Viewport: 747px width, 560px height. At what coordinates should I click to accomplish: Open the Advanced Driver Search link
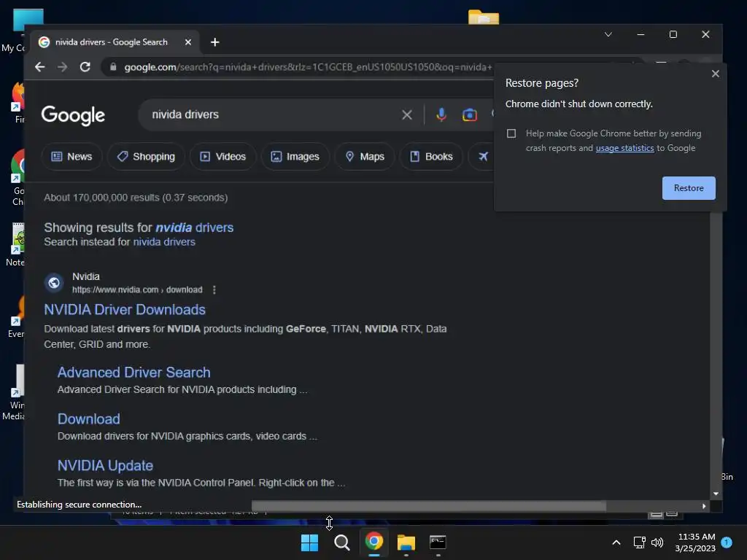[134, 373]
